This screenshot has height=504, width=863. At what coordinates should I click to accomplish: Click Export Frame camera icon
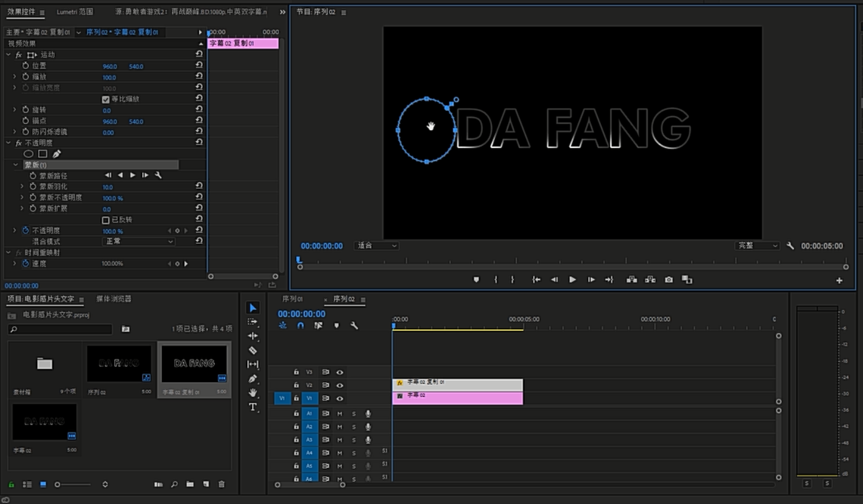click(x=669, y=280)
